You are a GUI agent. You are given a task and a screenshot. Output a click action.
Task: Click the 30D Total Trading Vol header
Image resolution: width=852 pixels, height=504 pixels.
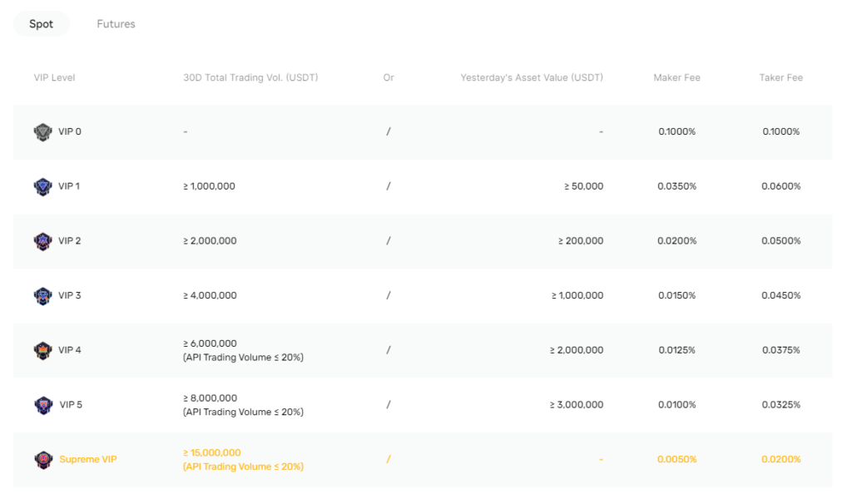coord(250,77)
